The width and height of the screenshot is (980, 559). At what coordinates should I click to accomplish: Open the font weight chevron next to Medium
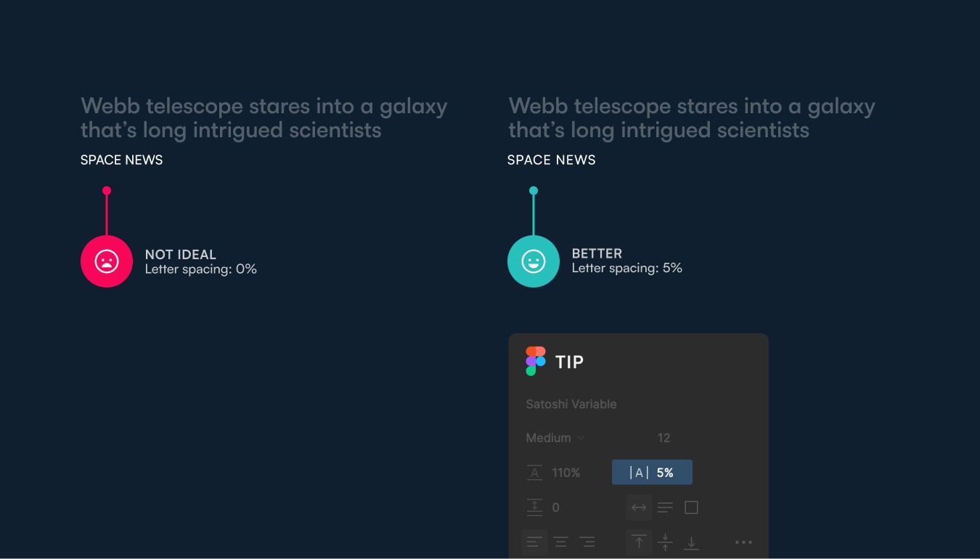pos(580,438)
